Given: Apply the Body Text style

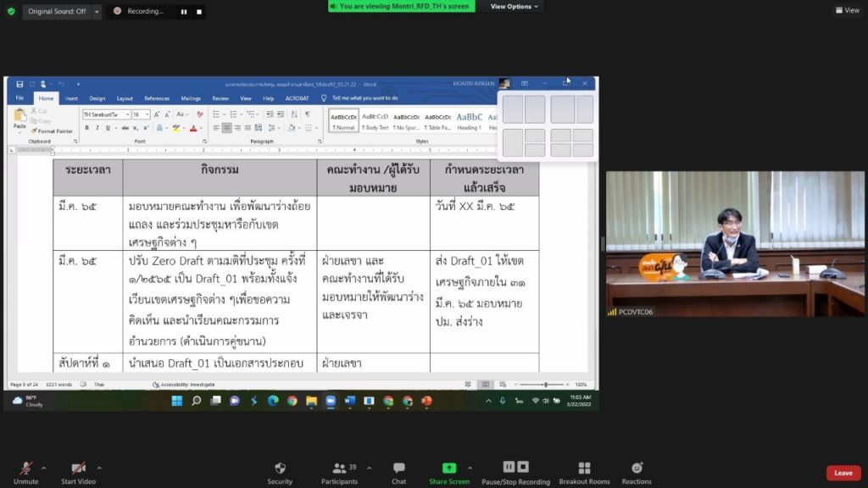Looking at the screenshot, I should pos(375,120).
